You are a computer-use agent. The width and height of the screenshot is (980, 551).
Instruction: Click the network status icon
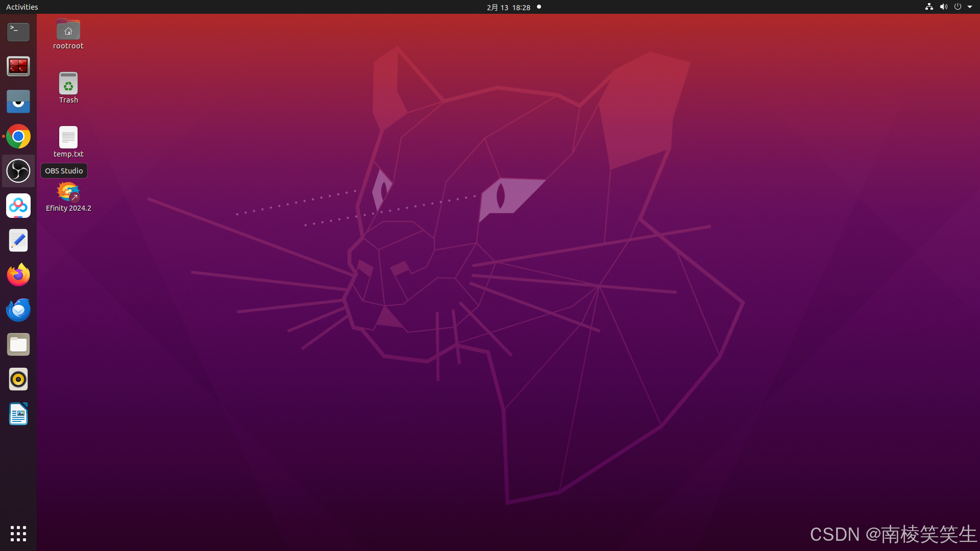coord(929,7)
